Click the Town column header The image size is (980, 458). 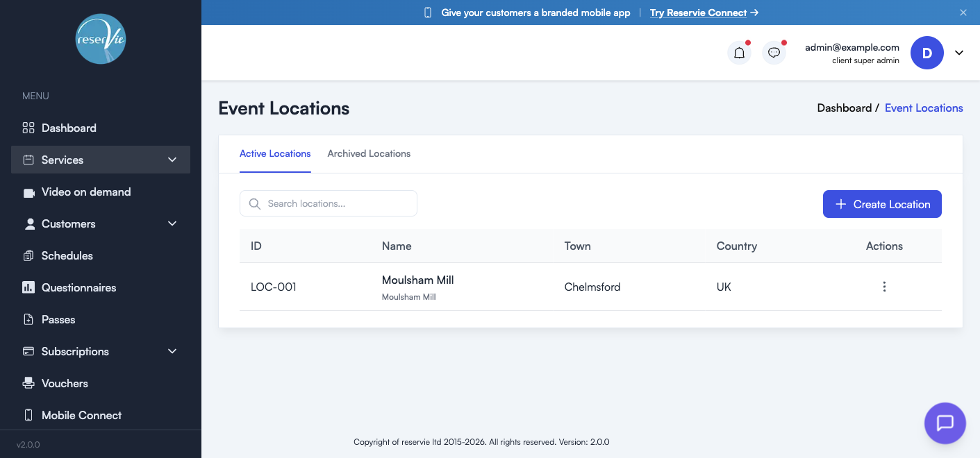578,246
